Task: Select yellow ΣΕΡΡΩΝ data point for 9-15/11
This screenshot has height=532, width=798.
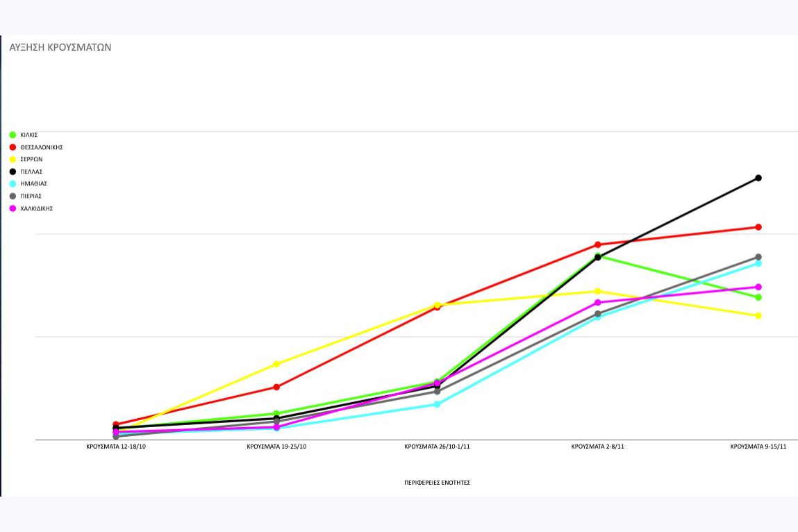Action: (758, 316)
